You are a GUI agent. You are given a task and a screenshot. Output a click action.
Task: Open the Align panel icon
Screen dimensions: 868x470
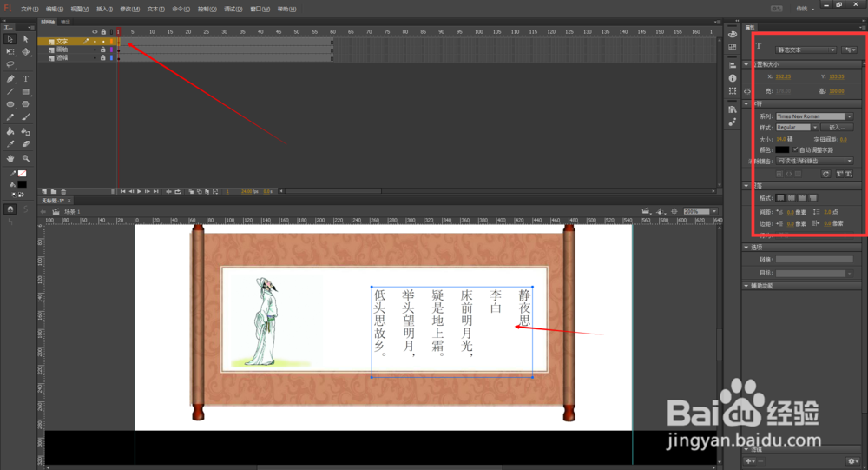point(733,65)
